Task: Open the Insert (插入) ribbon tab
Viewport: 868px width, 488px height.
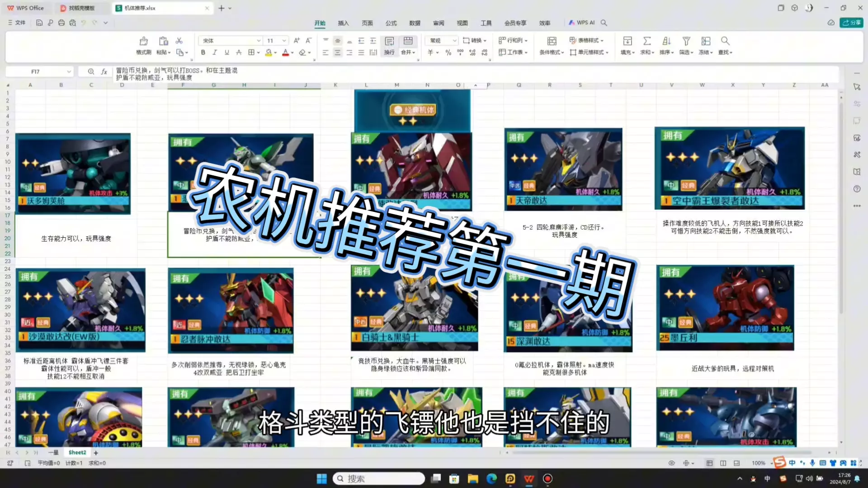Action: (x=343, y=23)
